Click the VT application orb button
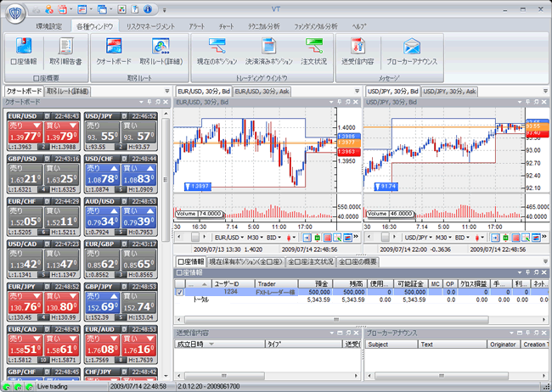 [15, 14]
